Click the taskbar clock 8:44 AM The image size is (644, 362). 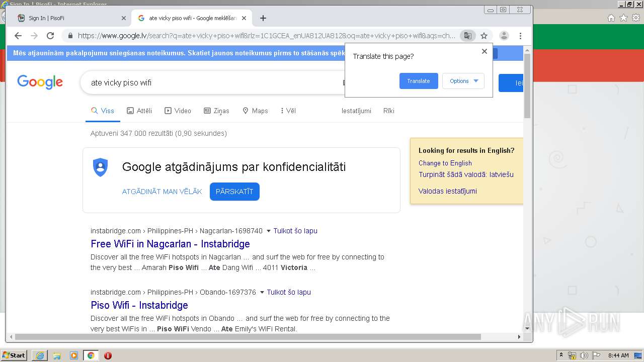tap(618, 355)
